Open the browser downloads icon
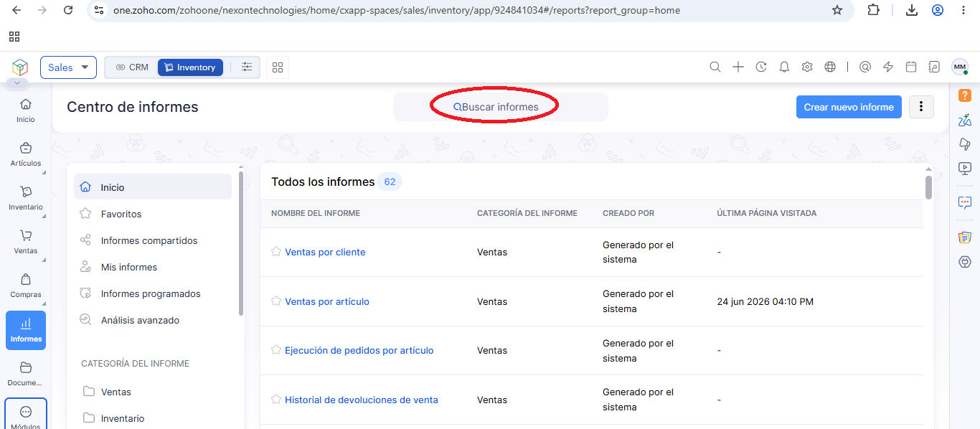This screenshot has height=429, width=980. [x=912, y=10]
